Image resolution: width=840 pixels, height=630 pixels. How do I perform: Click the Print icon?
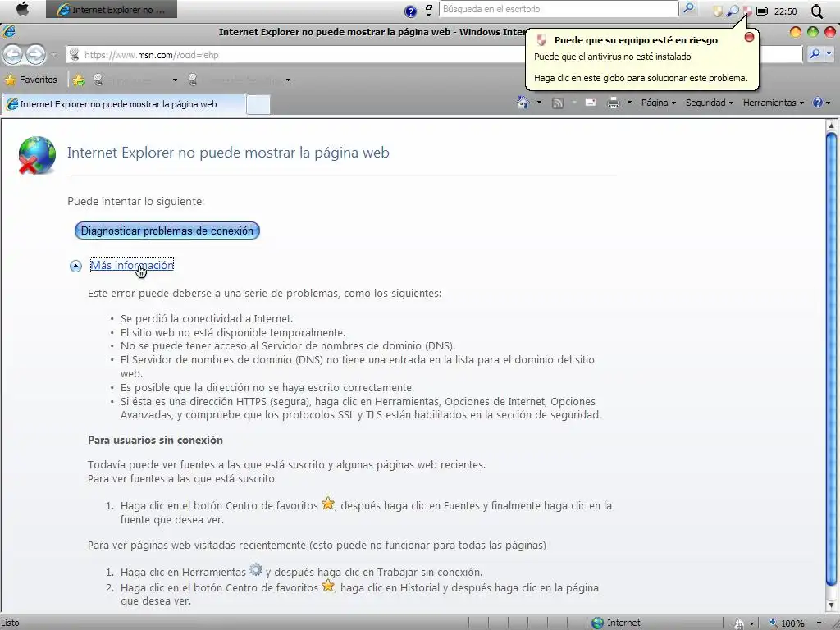[x=614, y=103]
